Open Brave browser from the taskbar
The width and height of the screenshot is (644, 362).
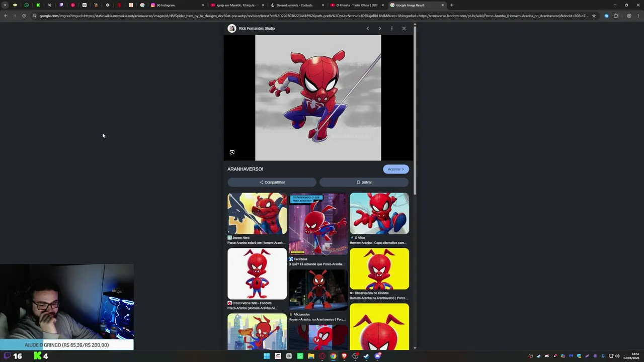[x=344, y=356]
